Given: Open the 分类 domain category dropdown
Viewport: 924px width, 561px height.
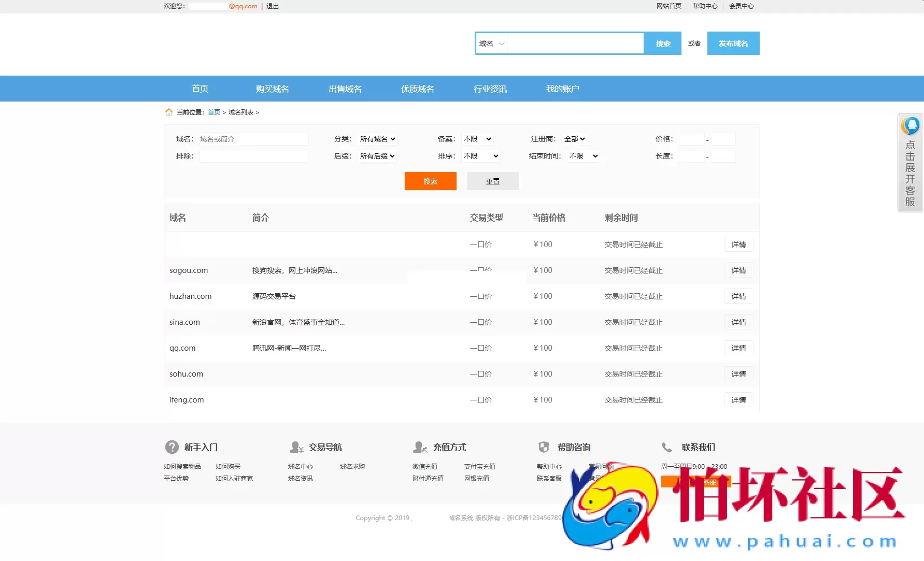Looking at the screenshot, I should 377,139.
